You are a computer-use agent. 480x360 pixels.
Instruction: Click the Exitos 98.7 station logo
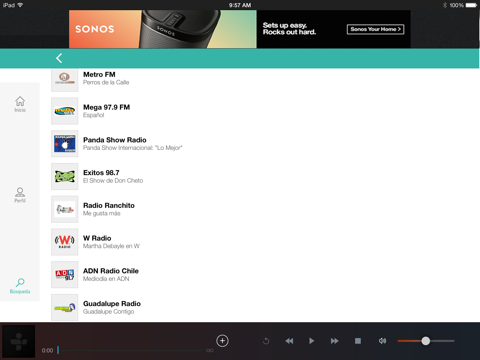click(x=65, y=176)
